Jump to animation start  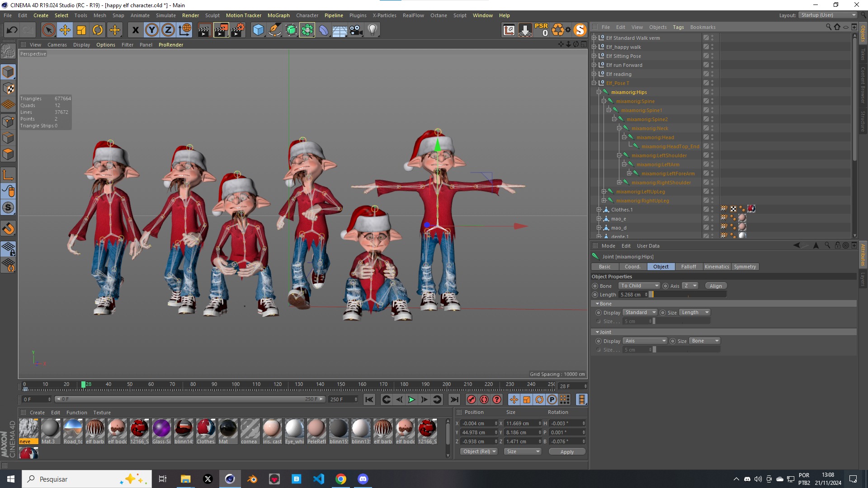[x=369, y=399]
